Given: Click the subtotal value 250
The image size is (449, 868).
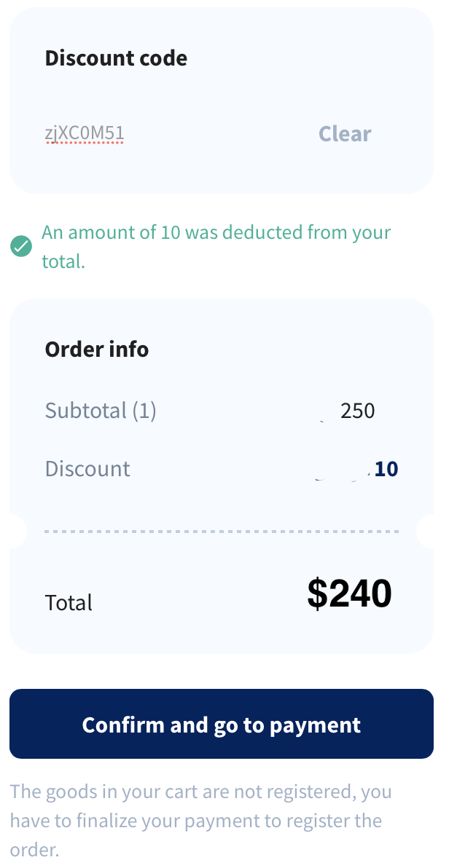Looking at the screenshot, I should tap(357, 411).
